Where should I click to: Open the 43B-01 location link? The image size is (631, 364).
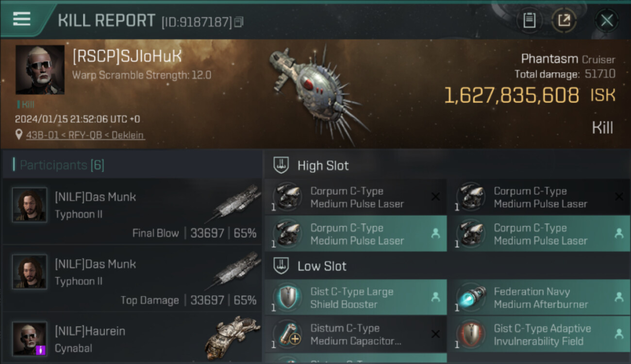(85, 135)
